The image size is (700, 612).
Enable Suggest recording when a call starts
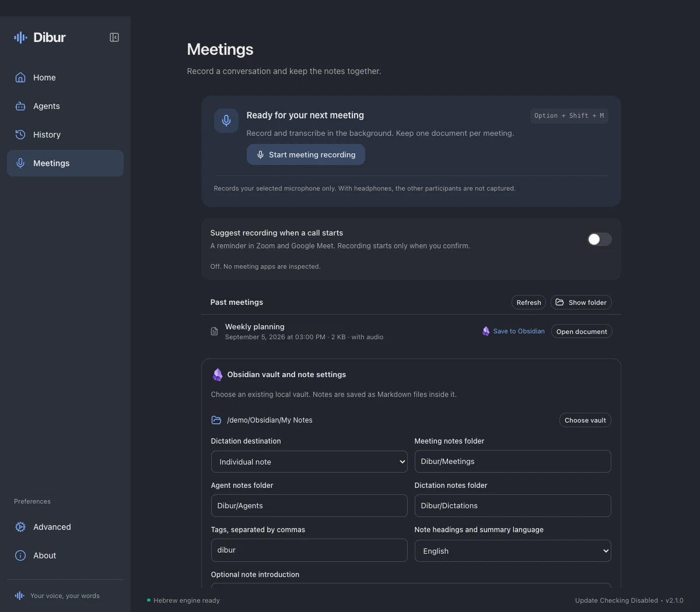pyautogui.click(x=599, y=239)
